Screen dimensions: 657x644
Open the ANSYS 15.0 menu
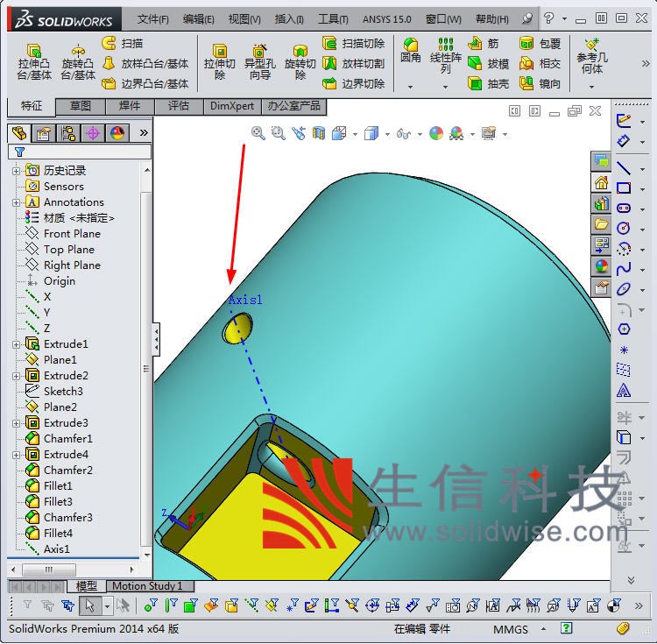[x=386, y=19]
